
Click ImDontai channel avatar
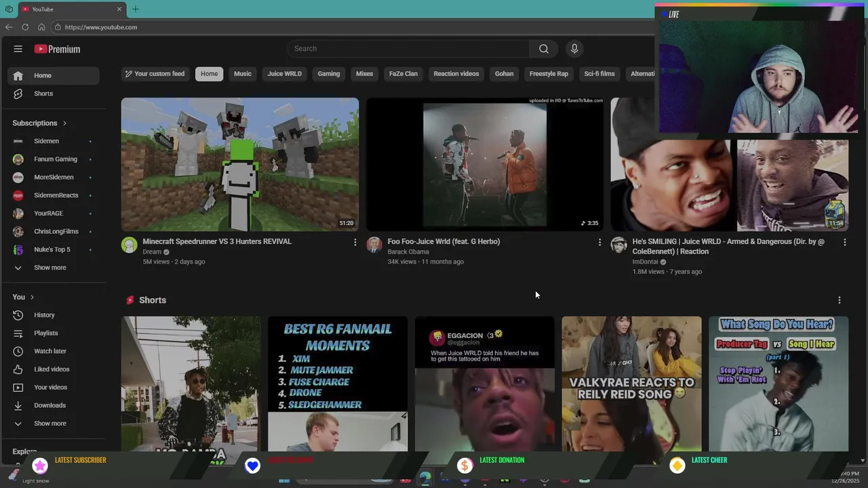618,245
